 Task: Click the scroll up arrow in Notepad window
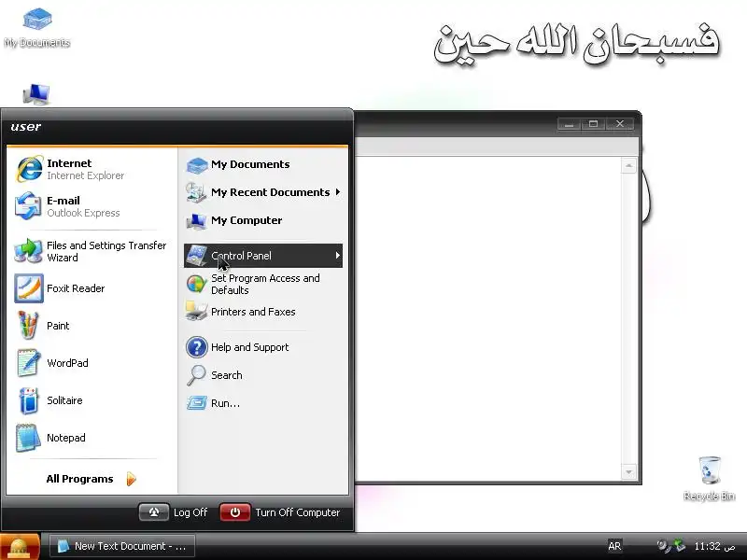tap(628, 166)
